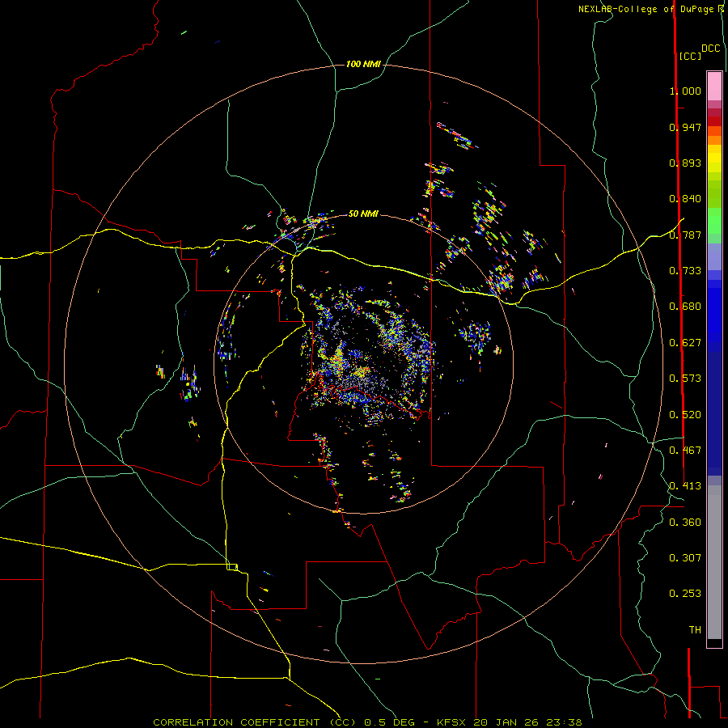Click the TH threshold label
This screenshot has height=728, width=728.
coord(695,630)
